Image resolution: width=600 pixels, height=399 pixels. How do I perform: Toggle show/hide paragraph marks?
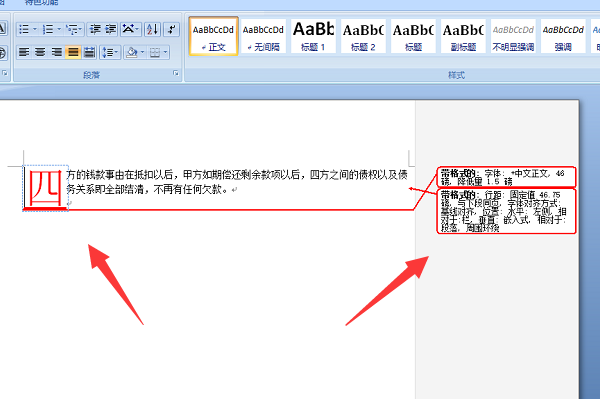tap(171, 29)
